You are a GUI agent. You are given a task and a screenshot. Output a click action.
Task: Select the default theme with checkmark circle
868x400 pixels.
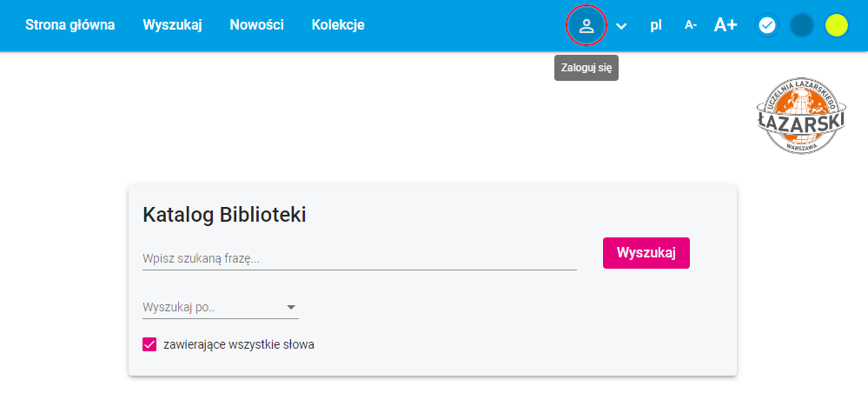766,25
